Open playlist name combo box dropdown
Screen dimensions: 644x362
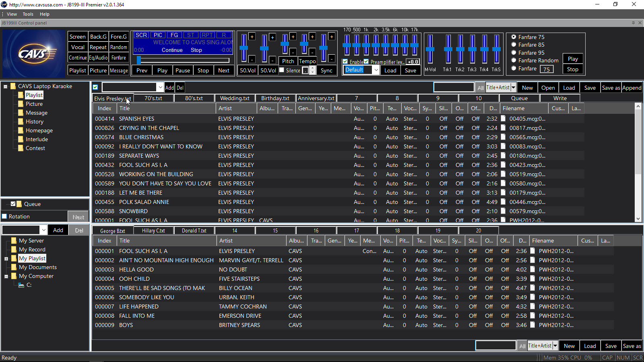160,87
